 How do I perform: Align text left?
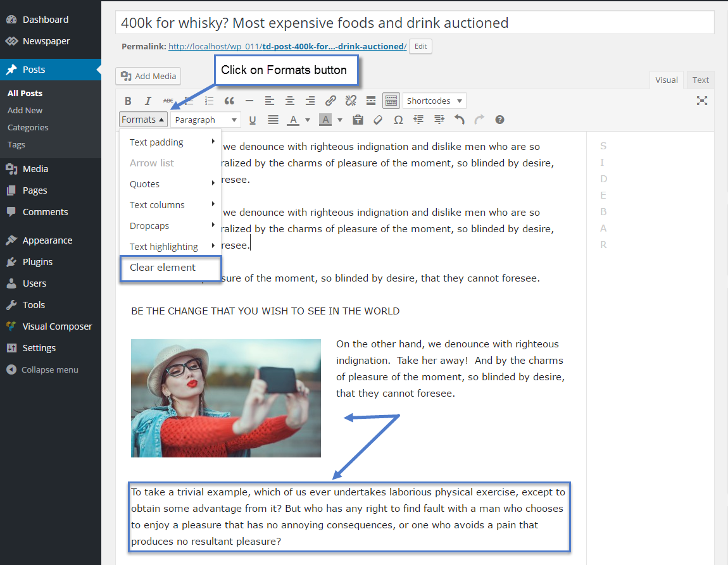click(x=269, y=101)
